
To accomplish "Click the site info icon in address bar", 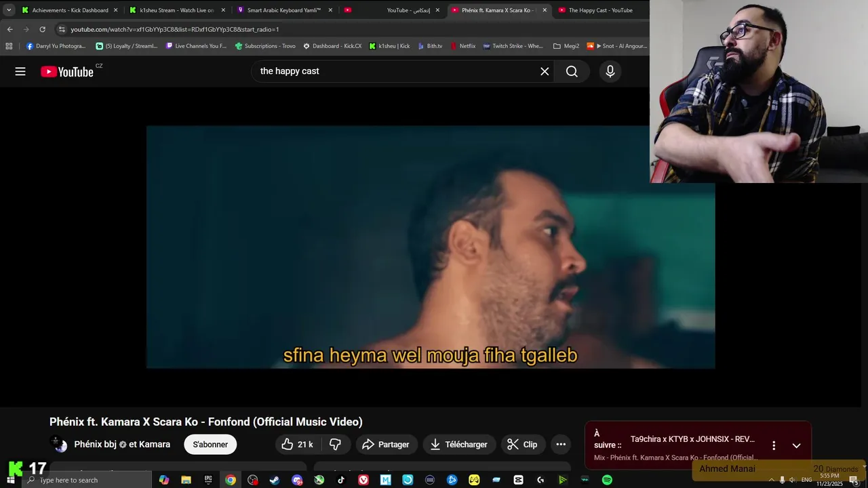I will [x=62, y=29].
